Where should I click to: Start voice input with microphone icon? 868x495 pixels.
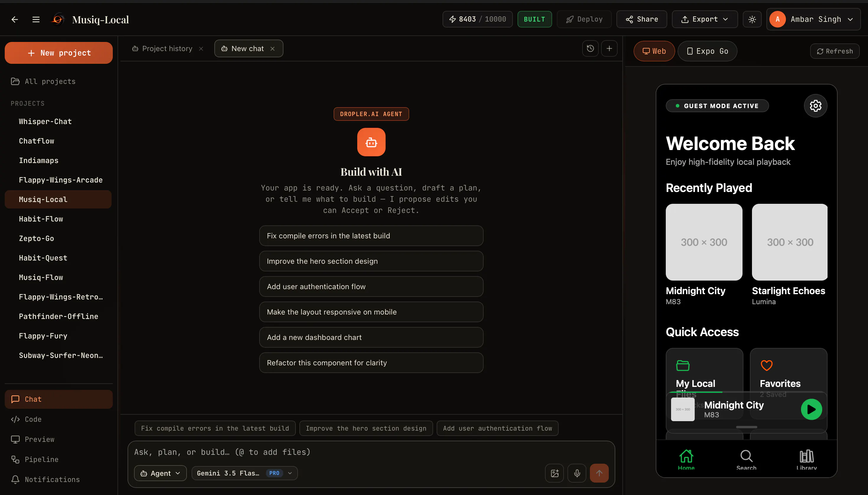(x=577, y=473)
